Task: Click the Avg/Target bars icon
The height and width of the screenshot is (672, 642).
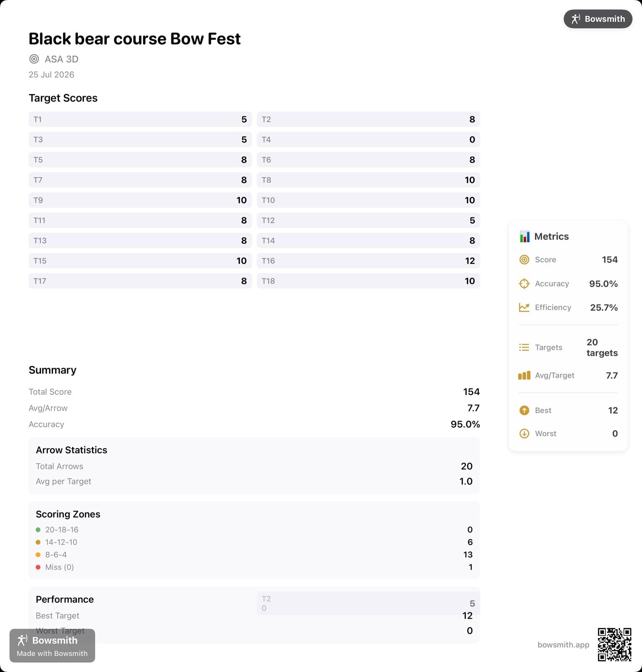Action: click(x=524, y=375)
